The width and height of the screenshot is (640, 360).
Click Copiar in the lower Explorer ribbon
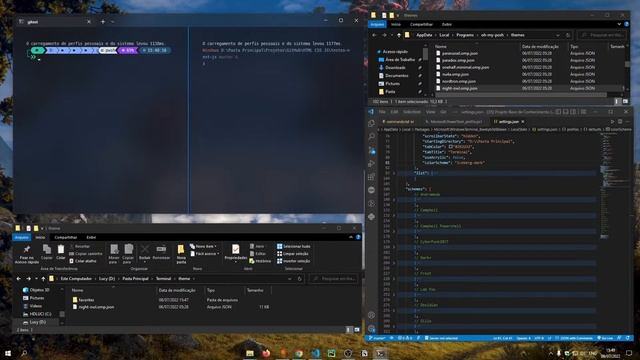[47, 252]
